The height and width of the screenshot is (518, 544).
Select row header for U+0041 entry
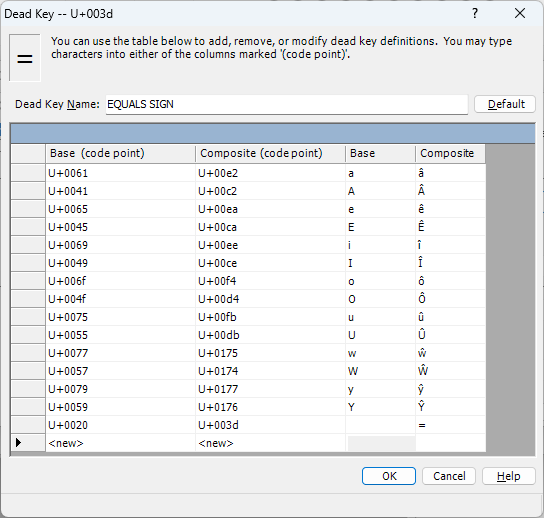28,191
